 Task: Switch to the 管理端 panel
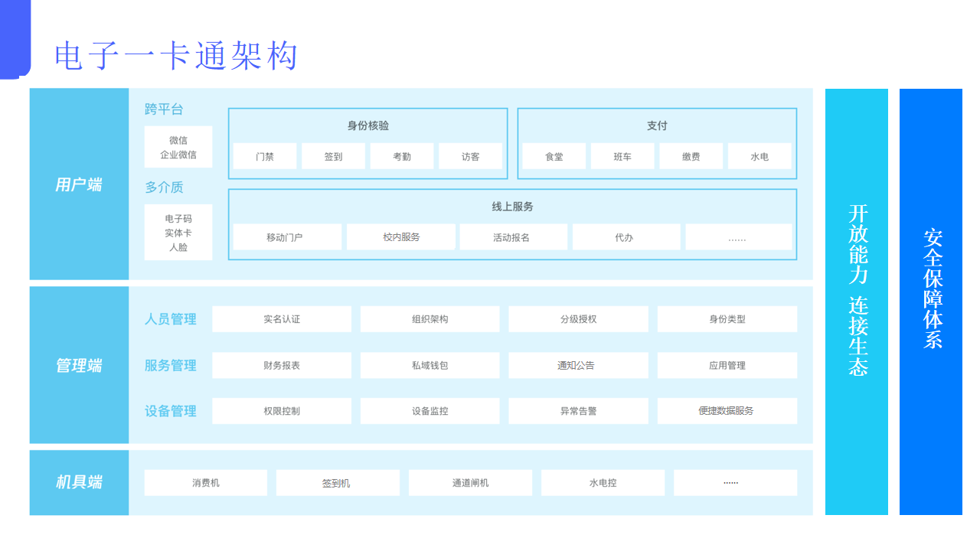pos(79,365)
